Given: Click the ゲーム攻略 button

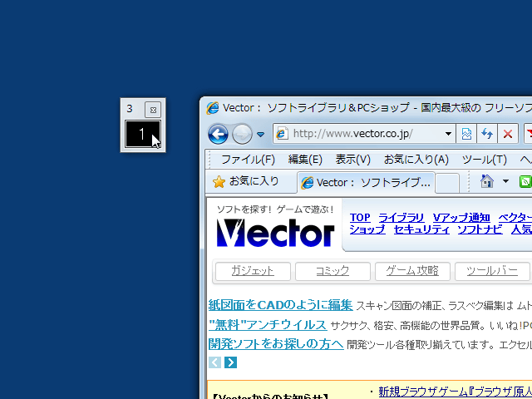Looking at the screenshot, I should (x=412, y=271).
